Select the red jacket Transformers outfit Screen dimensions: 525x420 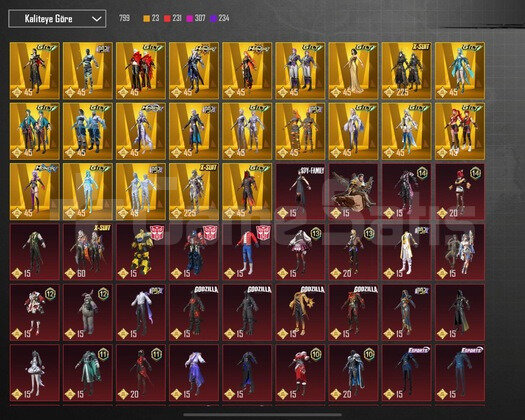tap(247, 252)
